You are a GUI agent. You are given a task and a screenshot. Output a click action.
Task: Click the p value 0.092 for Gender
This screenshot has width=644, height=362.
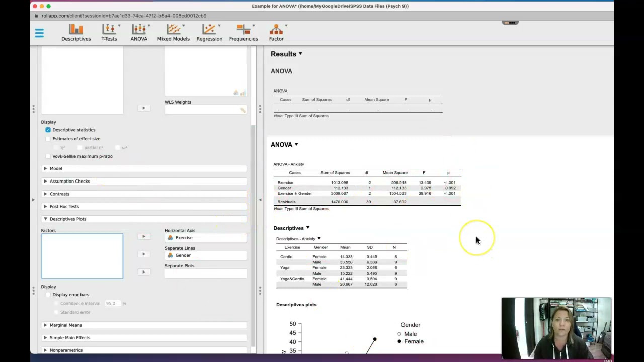[x=450, y=188]
